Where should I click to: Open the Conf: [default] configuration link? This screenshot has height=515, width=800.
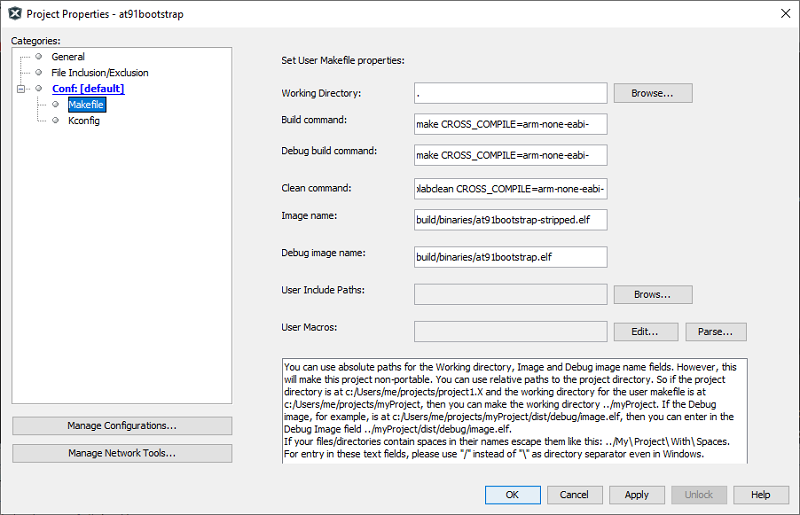pos(88,89)
